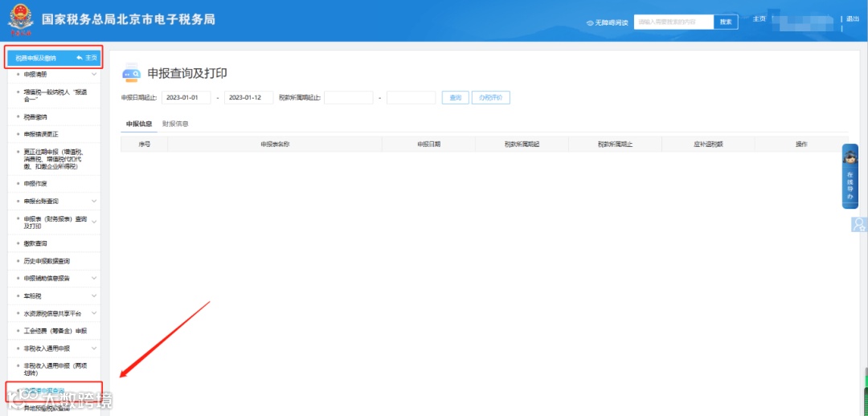Click the 申报表名称 column header
Image resolution: width=868 pixels, height=416 pixels.
pos(275,144)
